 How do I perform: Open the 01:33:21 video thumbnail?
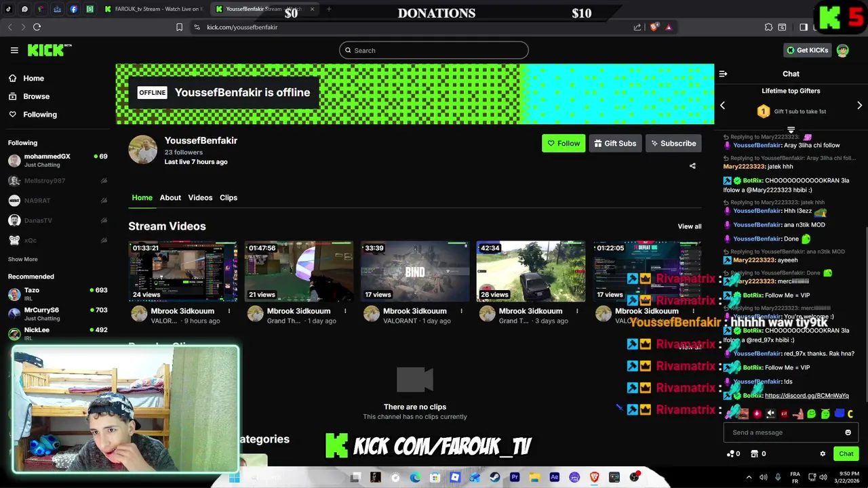[183, 271]
